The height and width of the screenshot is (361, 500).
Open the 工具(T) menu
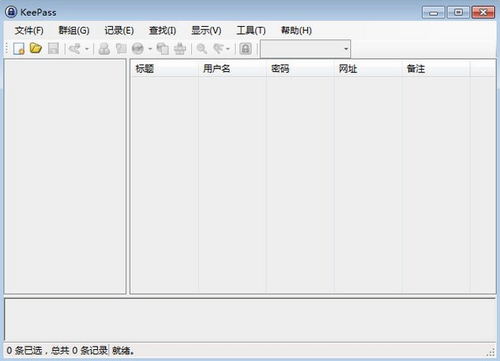click(x=251, y=31)
